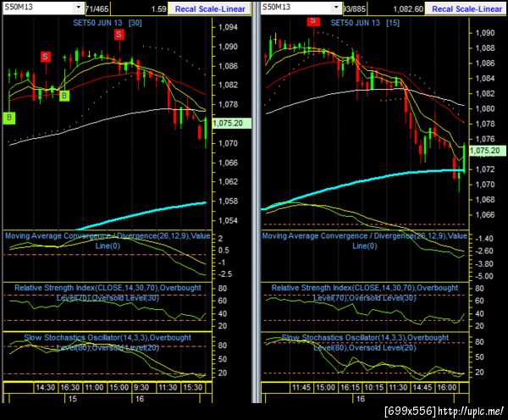This screenshot has width=508, height=420.
Task: Click the 1,082.60 value in right header
Action: [408, 9]
